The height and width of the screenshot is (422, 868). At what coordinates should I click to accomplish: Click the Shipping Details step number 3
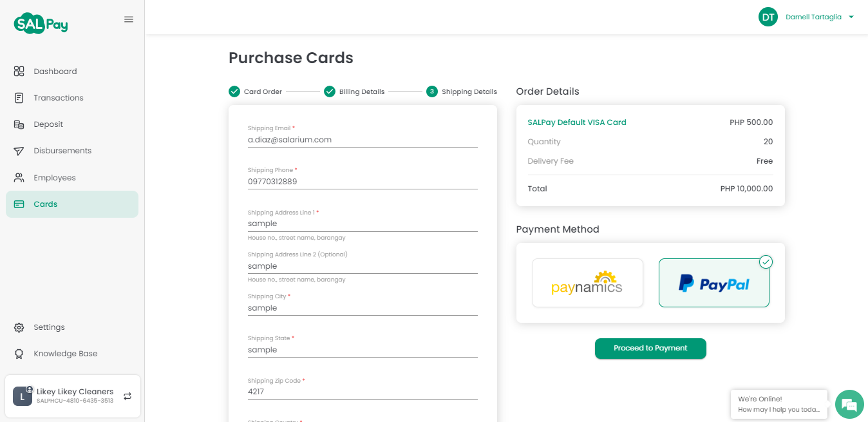pyautogui.click(x=431, y=91)
